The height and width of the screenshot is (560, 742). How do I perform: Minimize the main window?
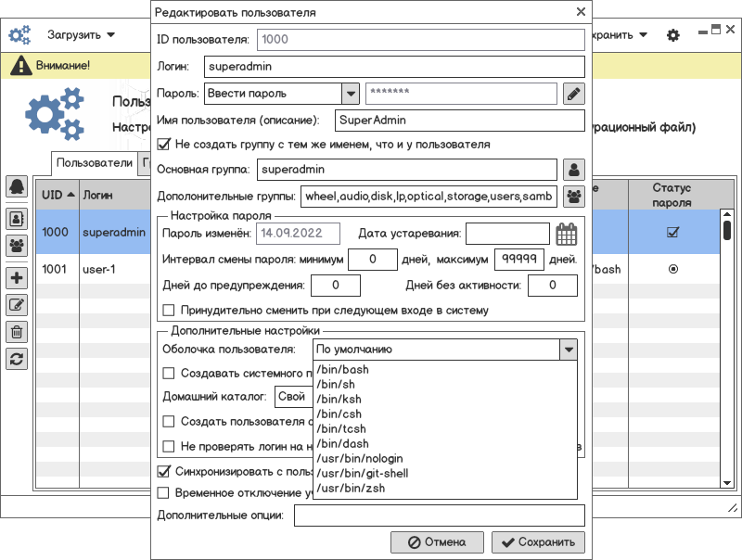tap(703, 32)
